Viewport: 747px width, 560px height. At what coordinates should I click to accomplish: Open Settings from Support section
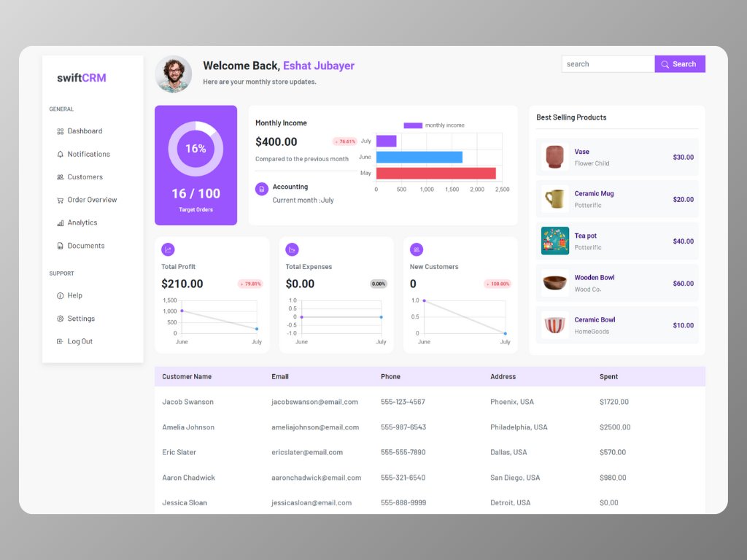[81, 319]
